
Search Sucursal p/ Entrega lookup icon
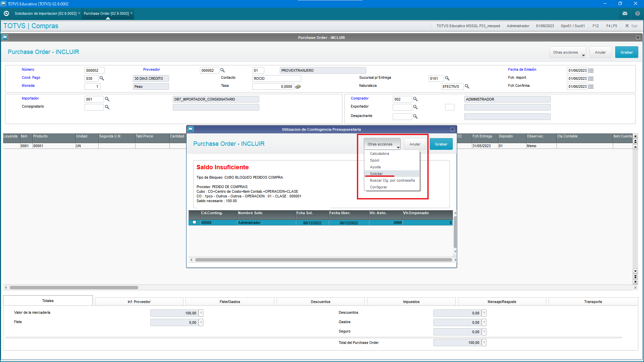[x=447, y=78]
